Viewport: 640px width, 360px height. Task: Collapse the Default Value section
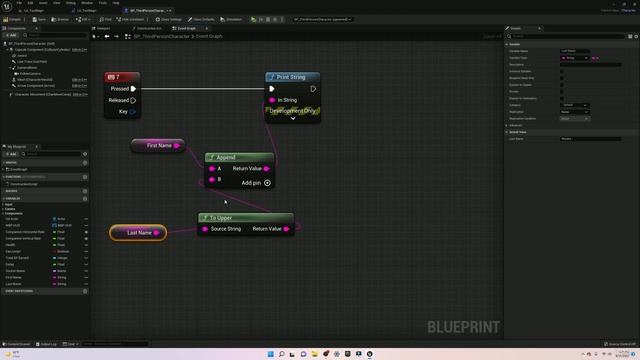(507, 132)
